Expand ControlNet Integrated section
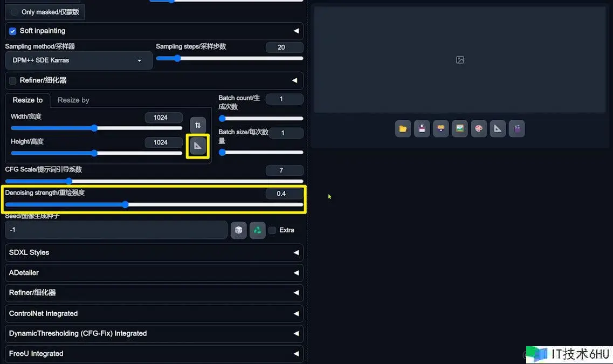 pos(154,313)
